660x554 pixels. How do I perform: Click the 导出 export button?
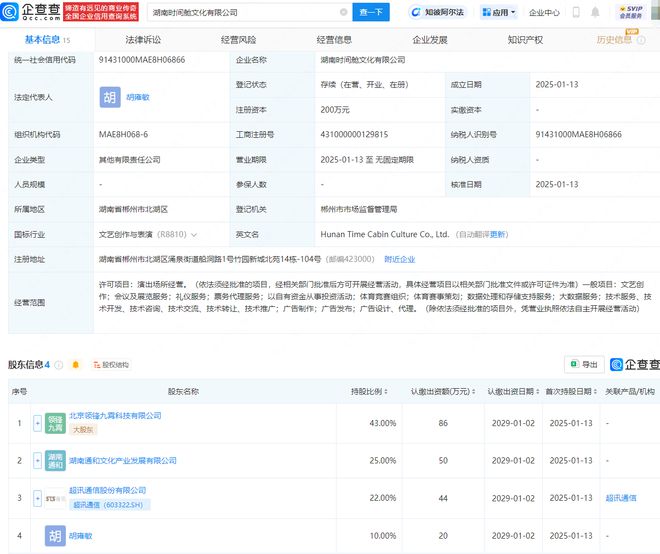[x=584, y=365]
